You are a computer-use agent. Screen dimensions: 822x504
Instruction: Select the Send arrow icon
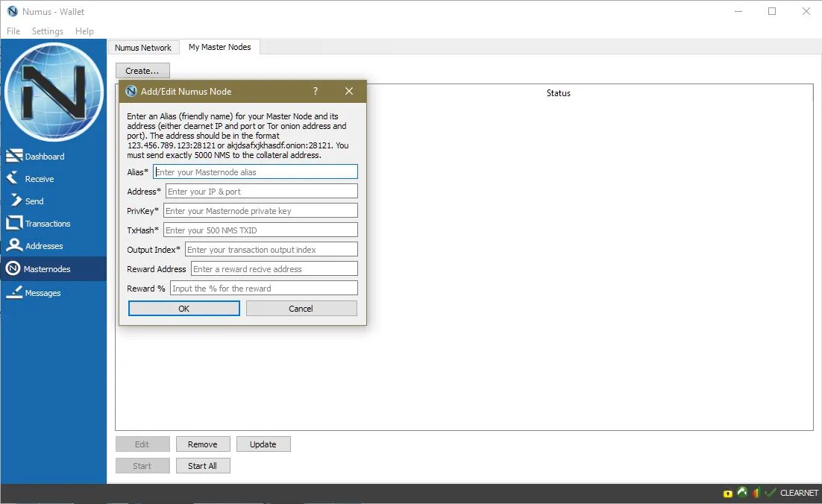coord(16,201)
